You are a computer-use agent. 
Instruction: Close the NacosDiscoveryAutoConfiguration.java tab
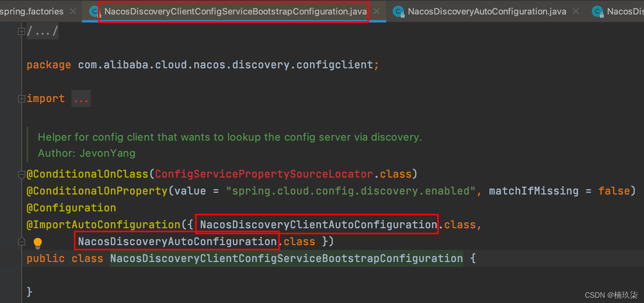pyautogui.click(x=576, y=12)
